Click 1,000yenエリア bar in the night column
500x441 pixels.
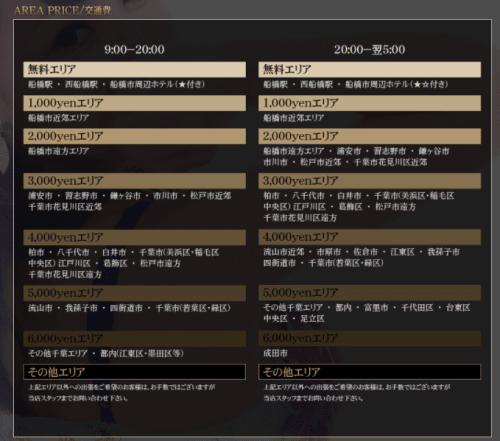click(x=370, y=103)
